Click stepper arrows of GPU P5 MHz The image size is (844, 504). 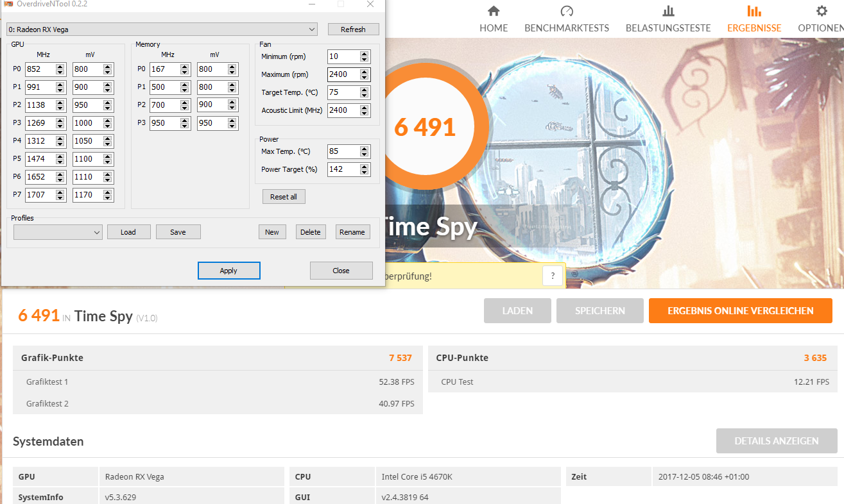click(x=60, y=159)
